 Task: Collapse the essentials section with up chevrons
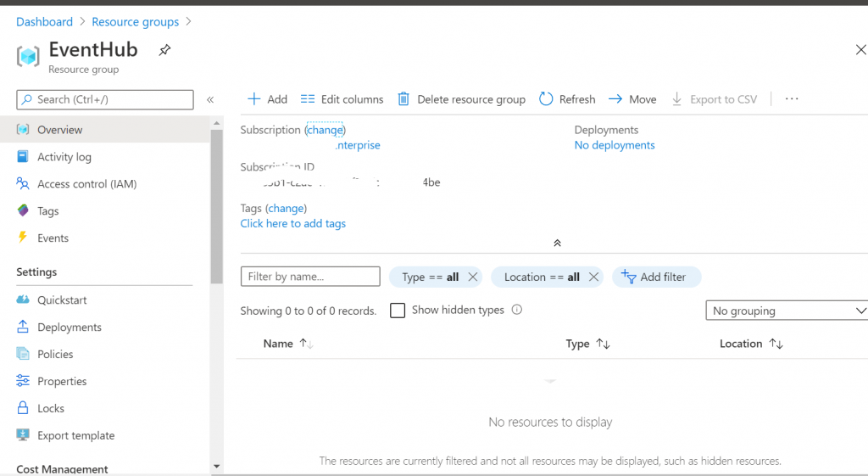[x=558, y=244]
